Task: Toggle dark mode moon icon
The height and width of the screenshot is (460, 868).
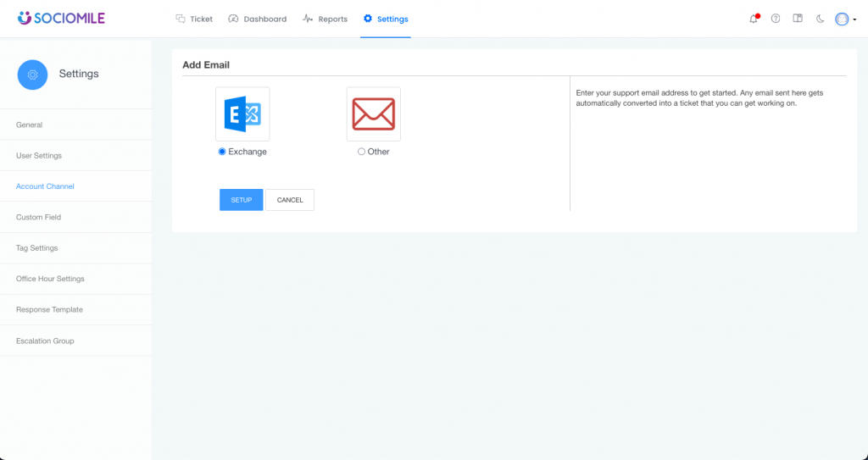Action: tap(820, 19)
